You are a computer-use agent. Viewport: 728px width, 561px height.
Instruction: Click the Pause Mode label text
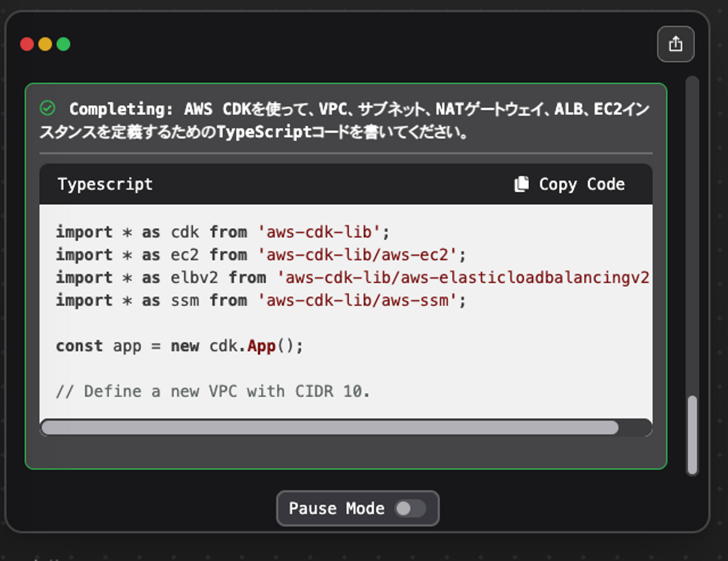336,508
